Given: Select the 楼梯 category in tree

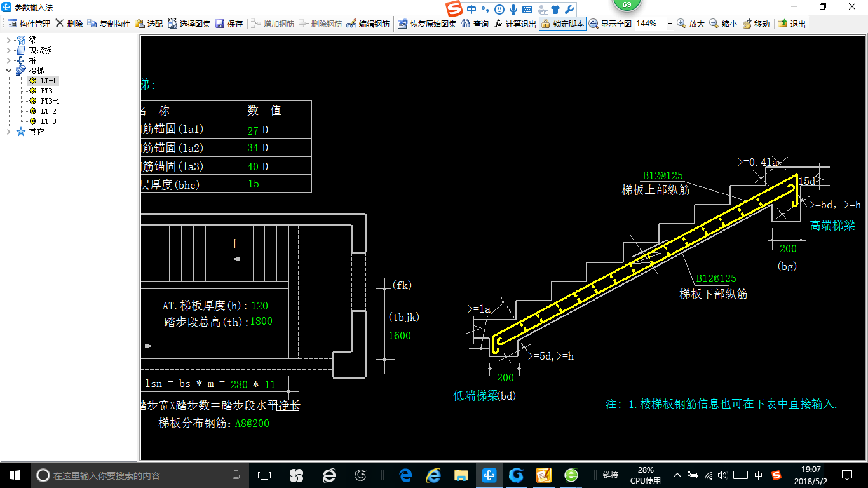Looking at the screenshot, I should pyautogui.click(x=36, y=71).
